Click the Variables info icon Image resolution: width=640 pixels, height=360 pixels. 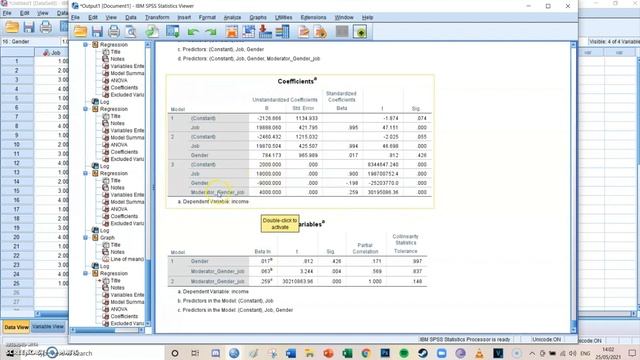point(282,31)
